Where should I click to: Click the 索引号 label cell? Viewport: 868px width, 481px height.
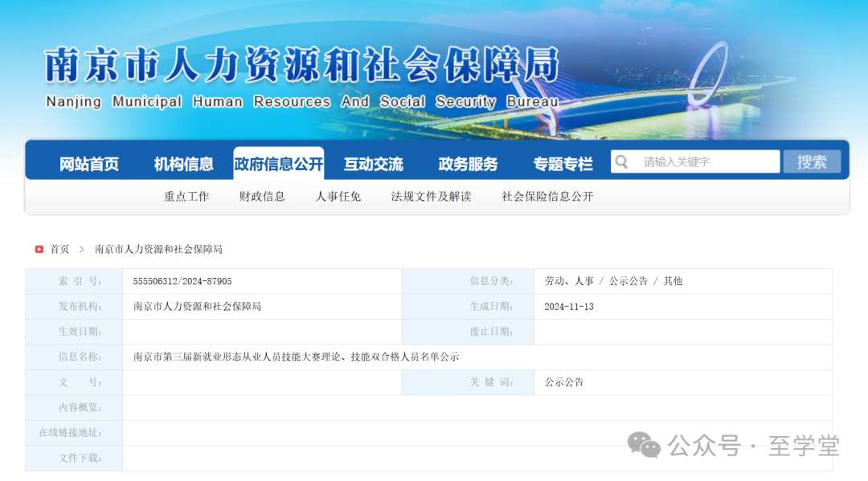74,281
